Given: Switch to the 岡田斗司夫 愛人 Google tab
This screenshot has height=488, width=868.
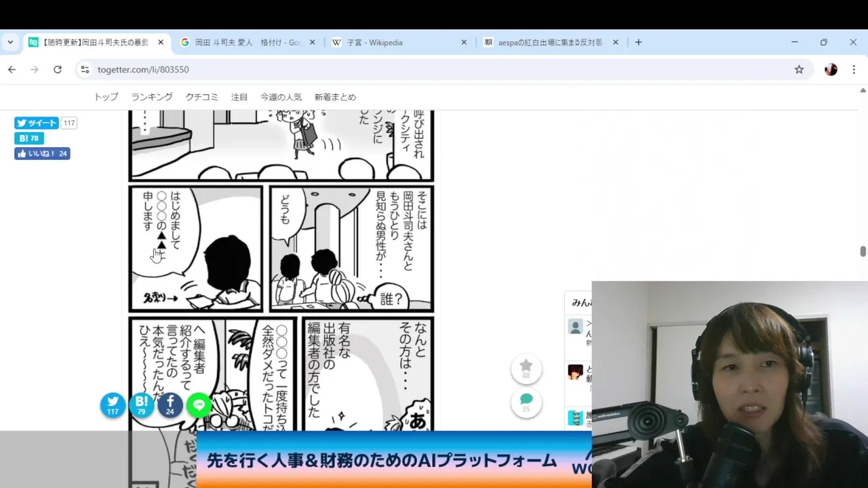Looking at the screenshot, I should coord(248,42).
